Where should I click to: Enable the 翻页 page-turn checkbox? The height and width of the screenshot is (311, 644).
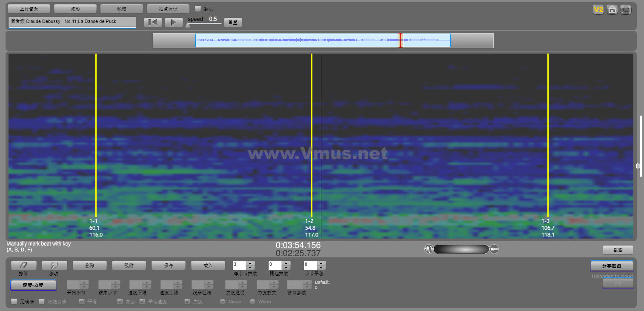coord(198,9)
